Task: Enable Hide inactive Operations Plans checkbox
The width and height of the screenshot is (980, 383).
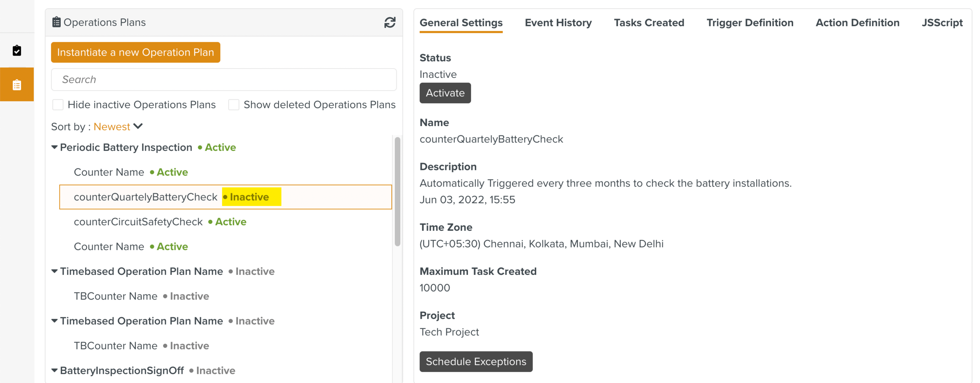Action: pos(58,105)
